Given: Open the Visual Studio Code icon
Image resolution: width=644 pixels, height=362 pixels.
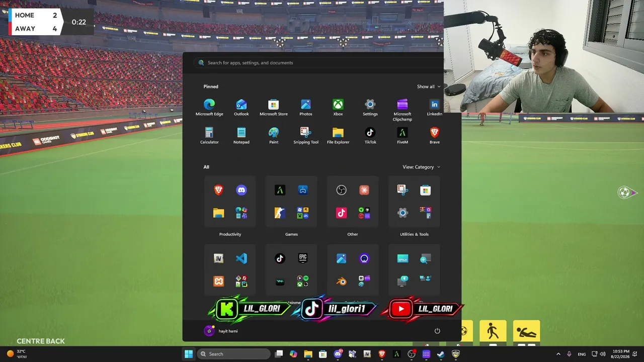Looking at the screenshot, I should click(x=242, y=258).
